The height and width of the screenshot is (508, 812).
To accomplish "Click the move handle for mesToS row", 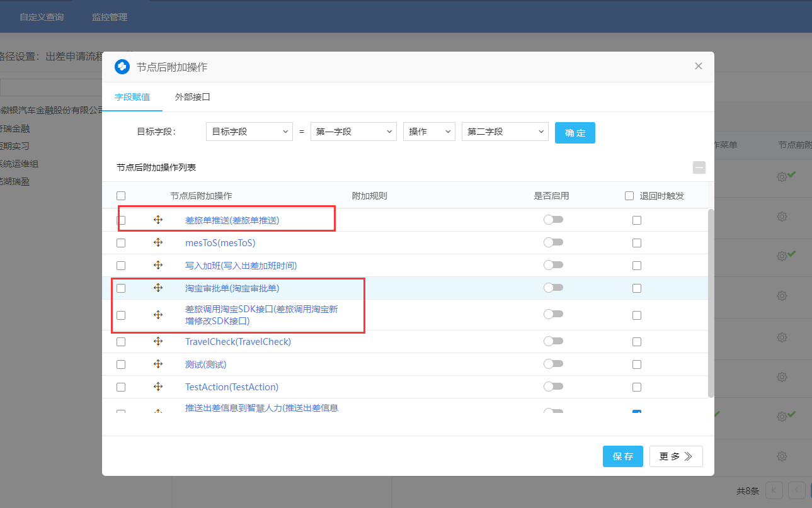I will (158, 242).
